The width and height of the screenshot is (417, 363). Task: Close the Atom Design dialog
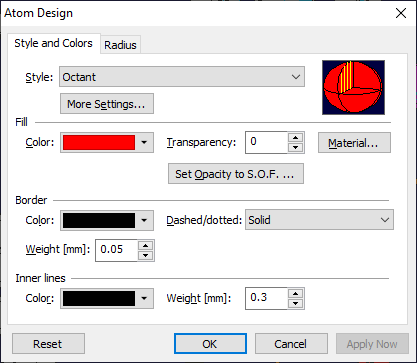tap(401, 13)
